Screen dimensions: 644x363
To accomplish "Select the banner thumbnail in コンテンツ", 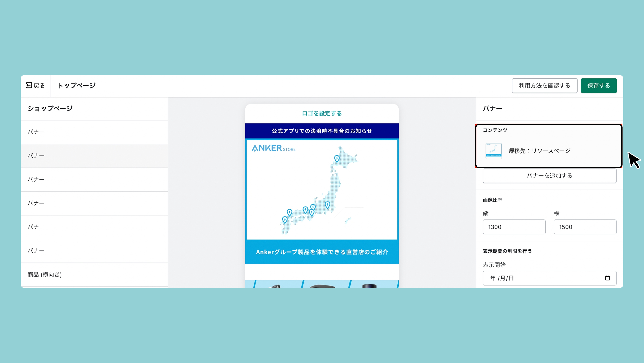I will 493,151.
